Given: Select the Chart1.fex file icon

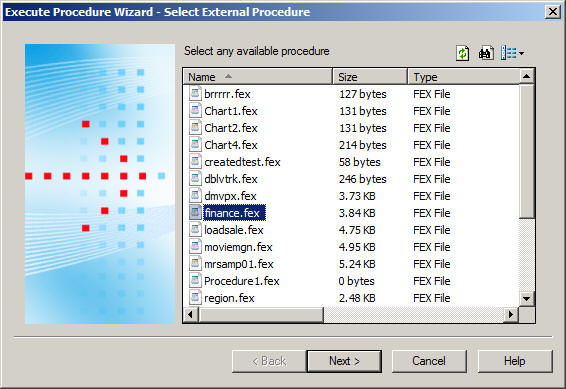Looking at the screenshot, I should point(195,111).
